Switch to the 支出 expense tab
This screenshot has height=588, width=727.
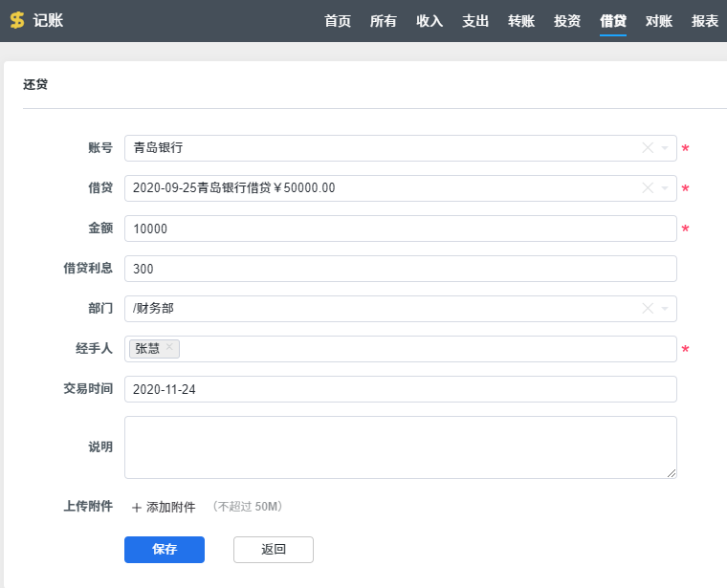pos(475,21)
